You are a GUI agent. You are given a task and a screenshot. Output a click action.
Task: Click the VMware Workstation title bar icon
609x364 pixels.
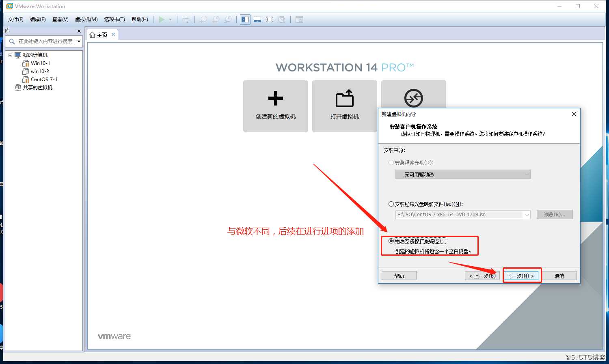[x=10, y=6]
